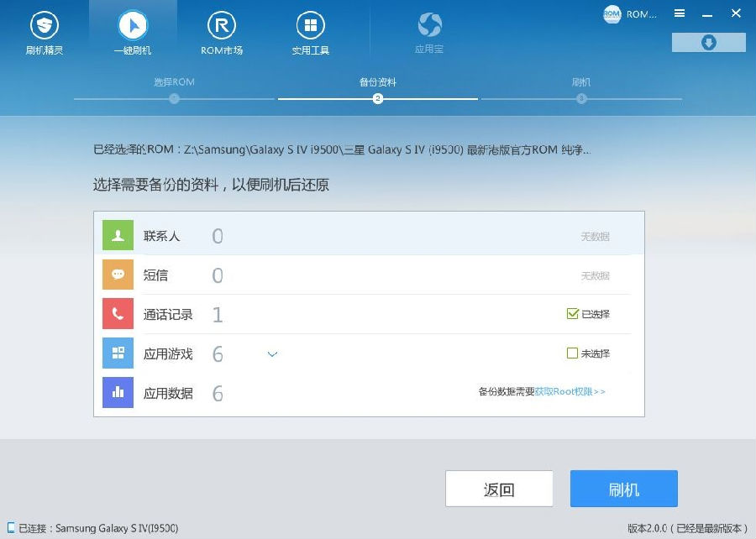The image size is (756, 539).
Task: Click the 版本2.0.0 version status text
Action: 687,528
